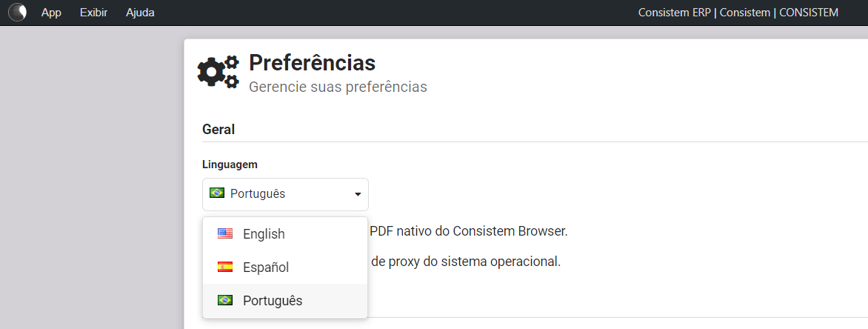Click the Linguagem field label

click(x=230, y=164)
